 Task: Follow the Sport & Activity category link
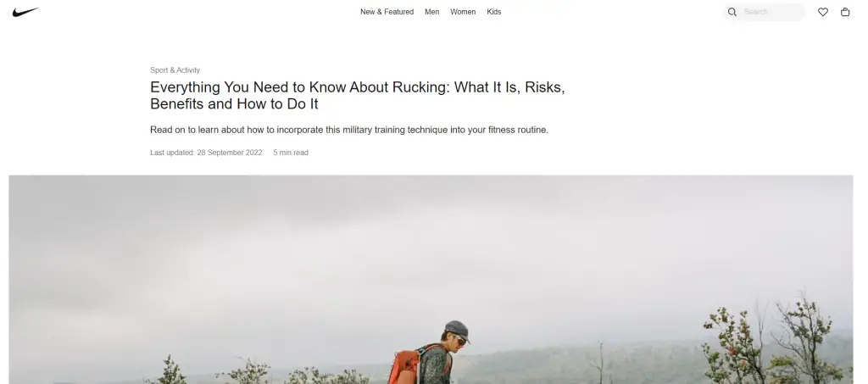click(x=175, y=70)
